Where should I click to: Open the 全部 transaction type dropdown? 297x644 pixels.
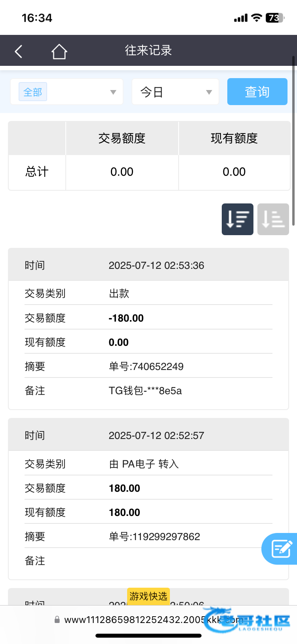(67, 92)
